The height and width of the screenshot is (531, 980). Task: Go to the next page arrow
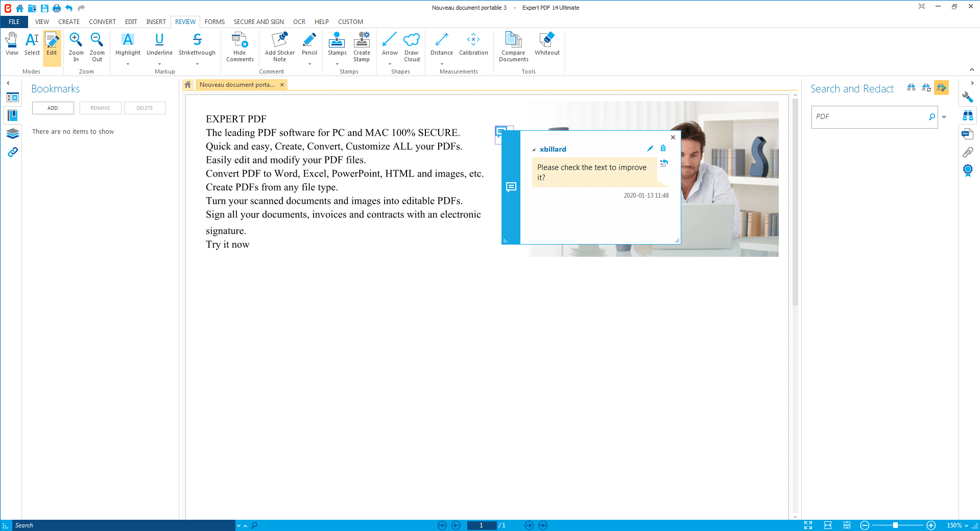[529, 525]
